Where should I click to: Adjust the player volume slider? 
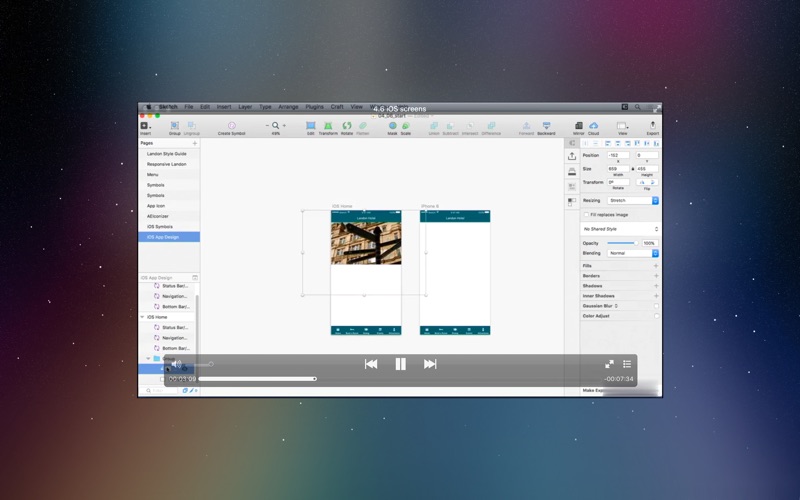(x=199, y=364)
